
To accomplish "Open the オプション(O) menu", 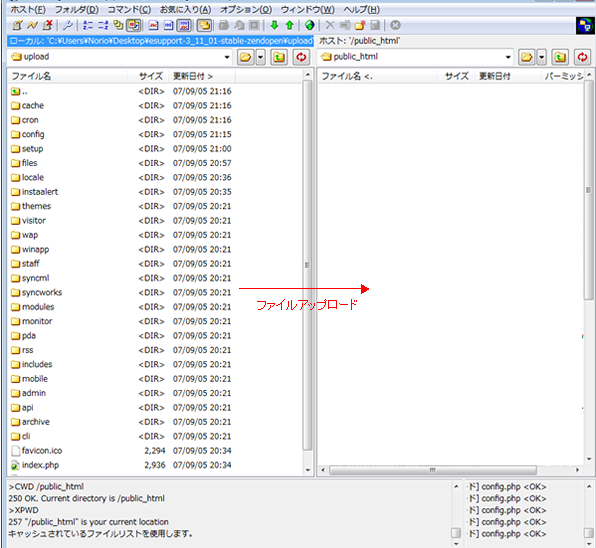I will click(246, 10).
